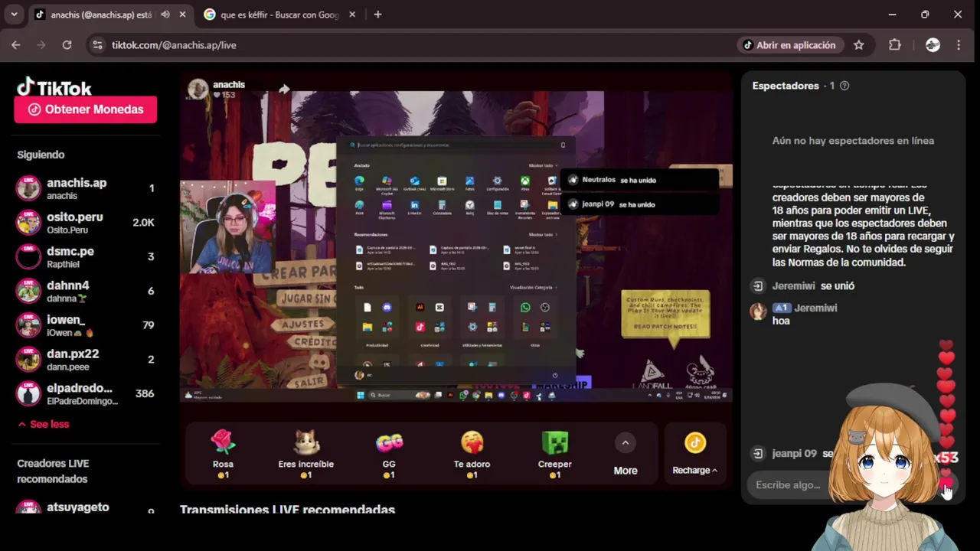The width and height of the screenshot is (980, 551).
Task: Click Obtener Monedas button
Action: [86, 109]
